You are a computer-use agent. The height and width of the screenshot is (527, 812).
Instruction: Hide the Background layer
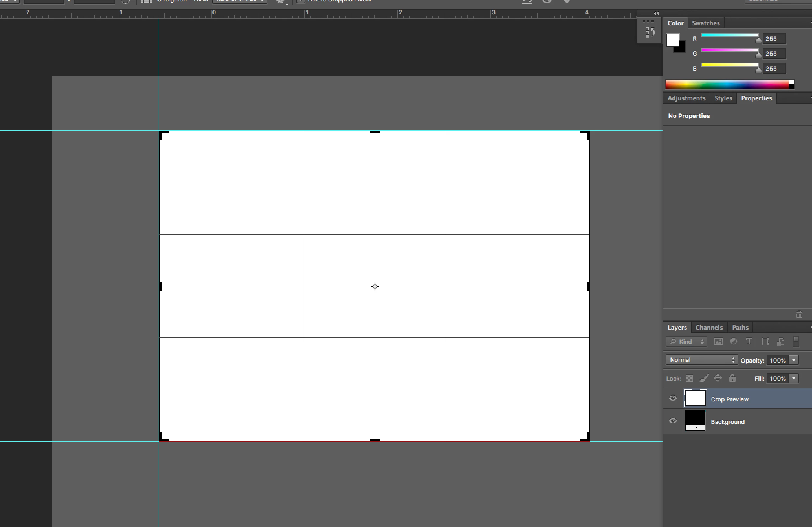[673, 421]
